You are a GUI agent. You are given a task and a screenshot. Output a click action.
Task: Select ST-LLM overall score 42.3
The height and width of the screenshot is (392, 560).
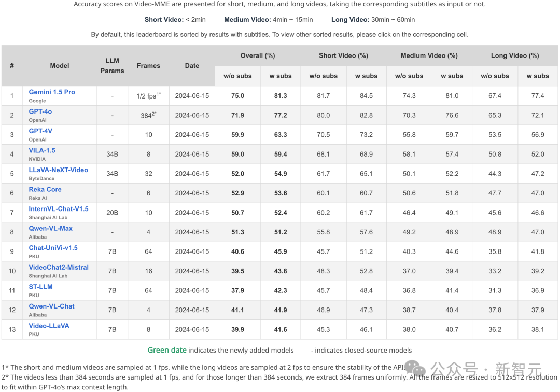(x=281, y=290)
